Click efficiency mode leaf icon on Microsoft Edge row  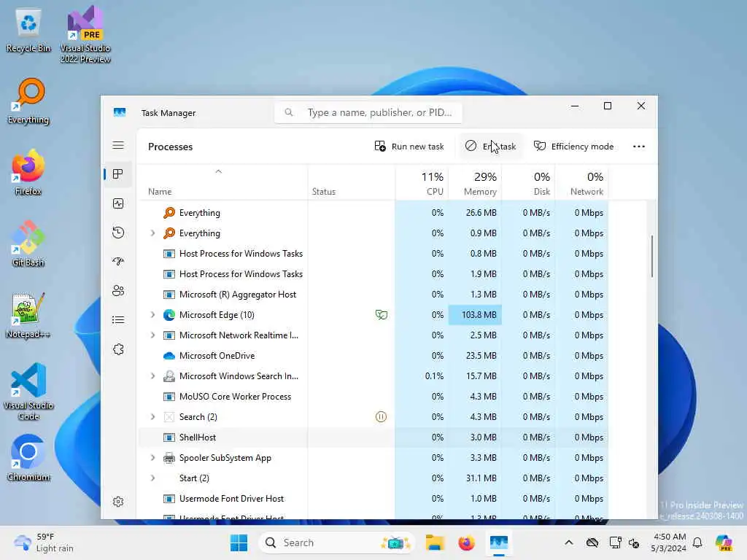381,315
